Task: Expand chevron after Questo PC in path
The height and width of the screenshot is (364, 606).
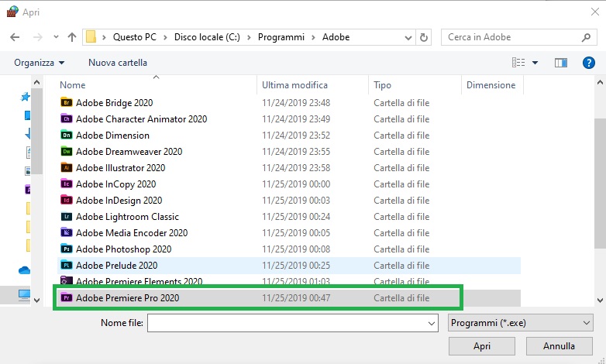Action: pos(165,37)
